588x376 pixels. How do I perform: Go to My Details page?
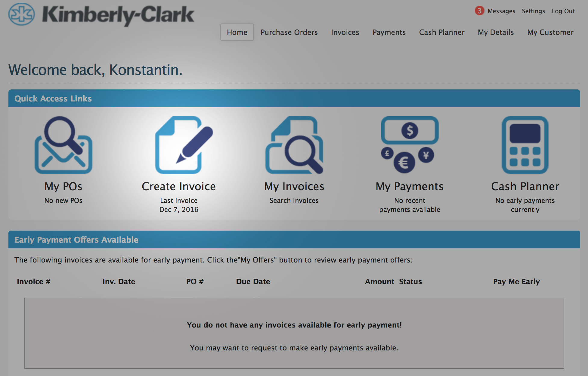[x=496, y=32]
